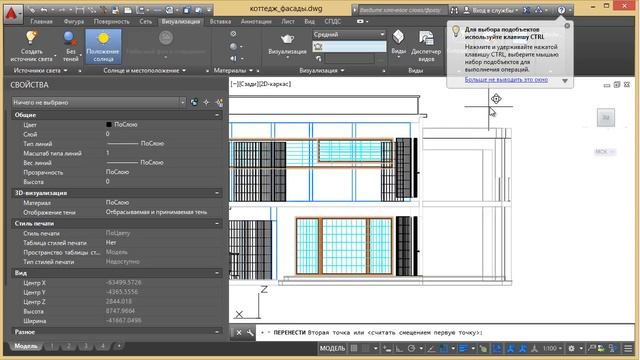
Task: Open the Лист ribbon tab
Action: tap(288, 22)
